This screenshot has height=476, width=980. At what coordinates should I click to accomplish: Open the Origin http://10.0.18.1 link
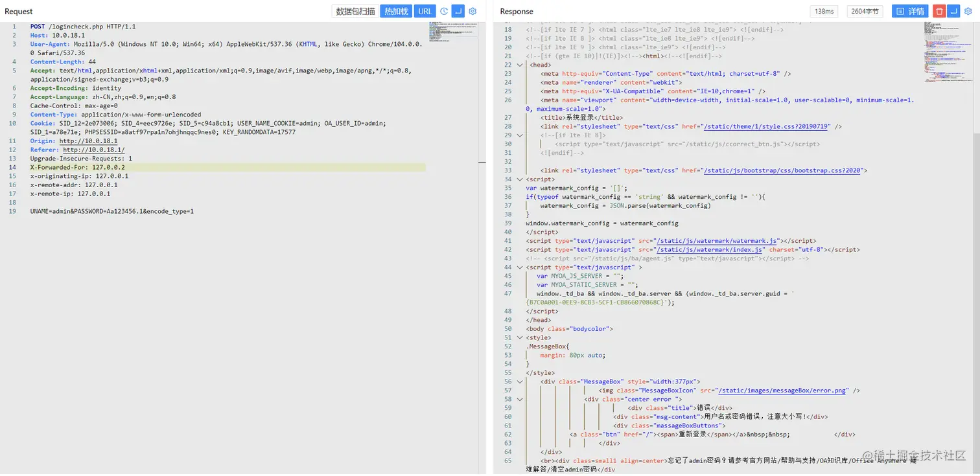(x=88, y=141)
